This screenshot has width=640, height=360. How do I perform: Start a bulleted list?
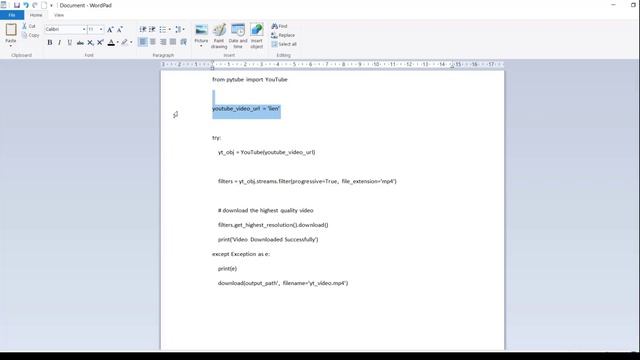click(x=162, y=29)
